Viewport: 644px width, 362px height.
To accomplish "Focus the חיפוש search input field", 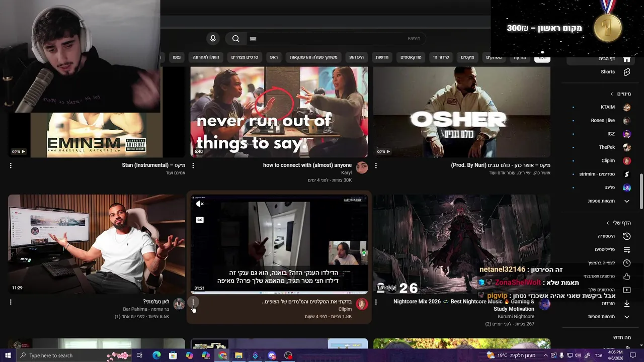I will pos(336,39).
